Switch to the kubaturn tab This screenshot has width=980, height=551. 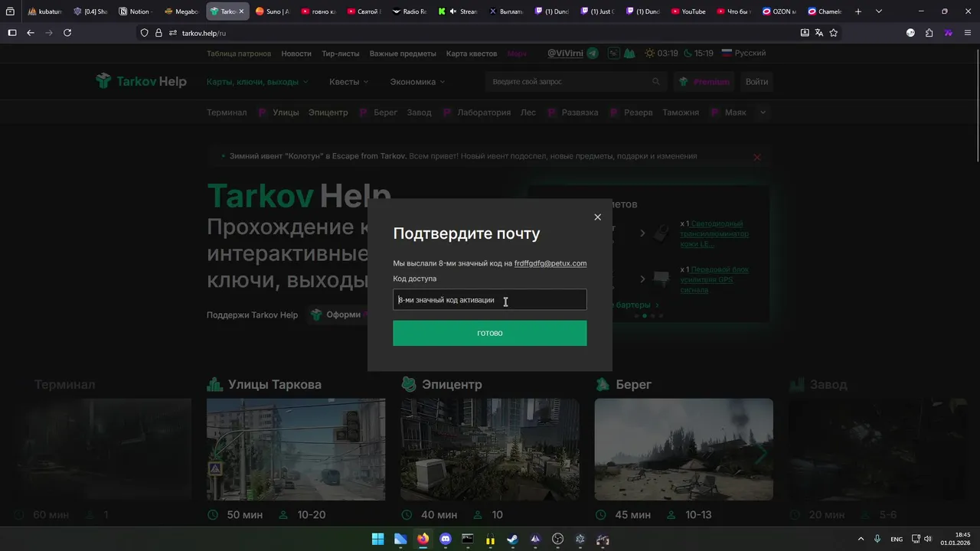(44, 11)
